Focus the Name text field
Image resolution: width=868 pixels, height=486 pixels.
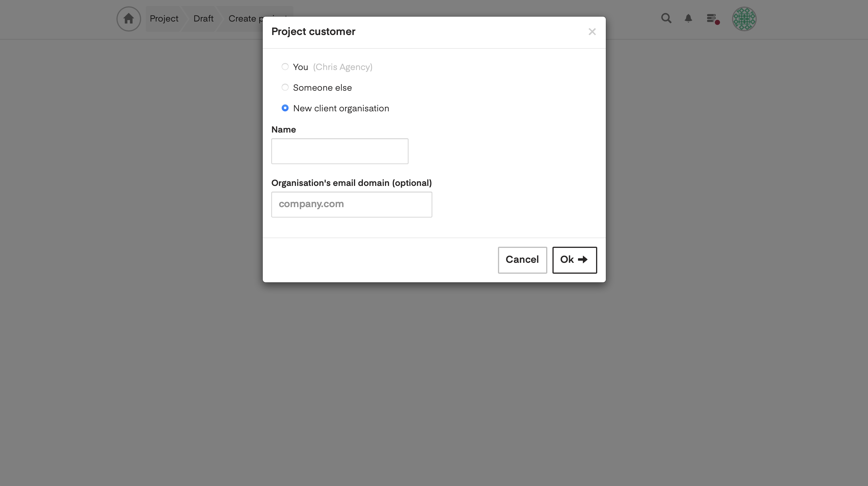tap(340, 151)
